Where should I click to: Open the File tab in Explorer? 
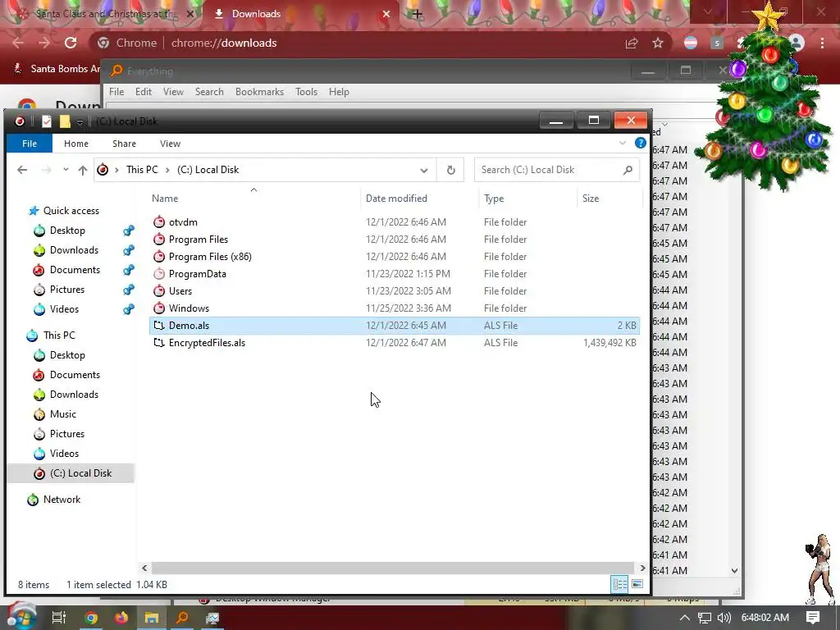click(x=30, y=144)
